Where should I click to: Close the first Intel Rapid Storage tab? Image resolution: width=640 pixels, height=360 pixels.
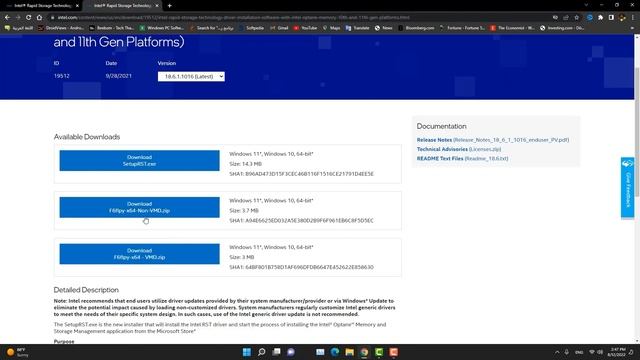click(77, 6)
